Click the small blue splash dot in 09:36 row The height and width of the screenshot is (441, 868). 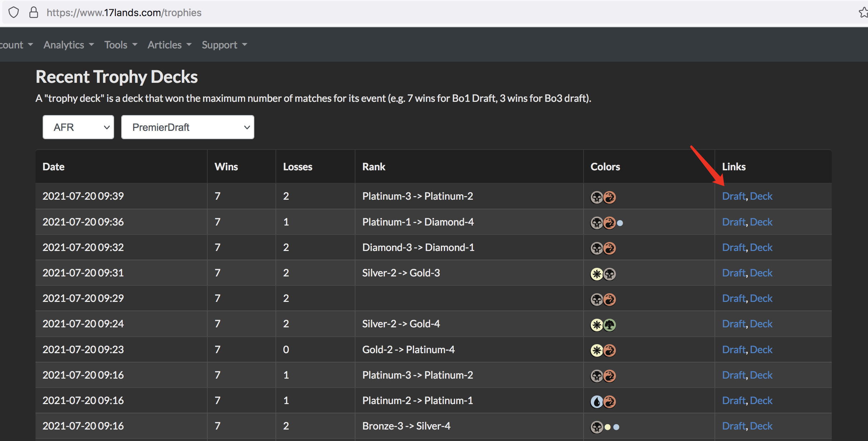(620, 223)
